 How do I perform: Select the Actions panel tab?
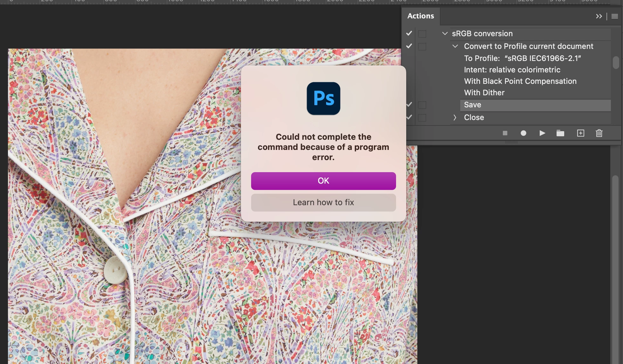tap(421, 16)
